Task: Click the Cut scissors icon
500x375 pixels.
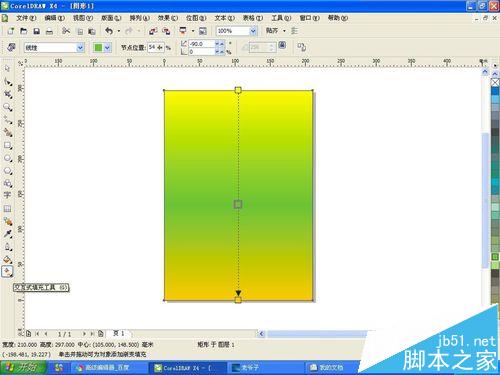Action: click(x=66, y=31)
